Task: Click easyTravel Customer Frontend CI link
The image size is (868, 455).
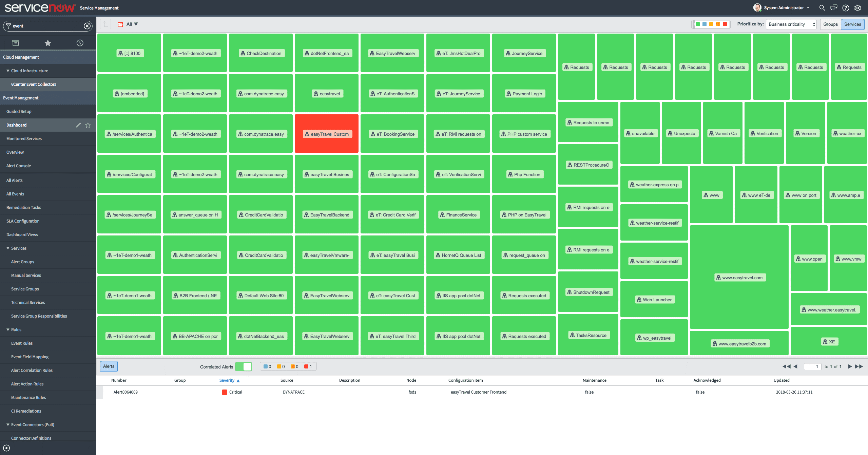Action: (478, 392)
